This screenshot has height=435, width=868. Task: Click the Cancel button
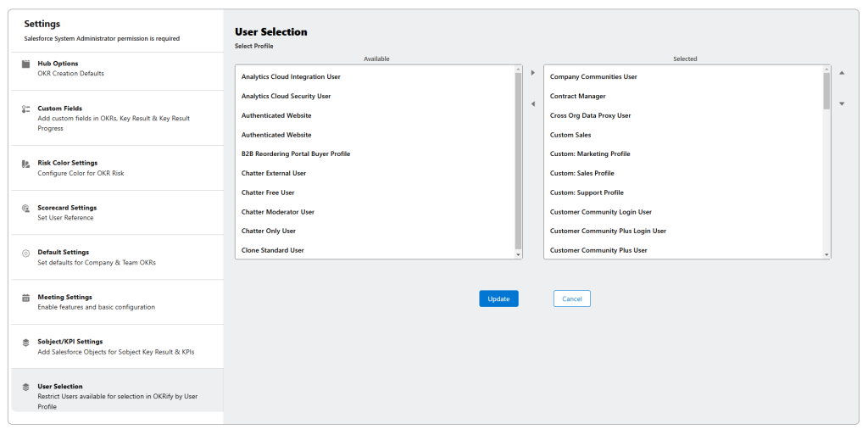pyautogui.click(x=571, y=298)
